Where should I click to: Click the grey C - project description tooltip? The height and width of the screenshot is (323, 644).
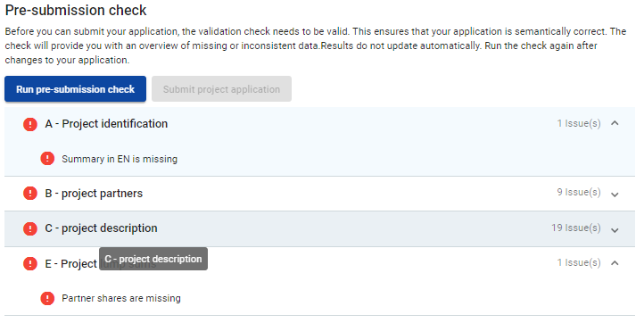153,259
